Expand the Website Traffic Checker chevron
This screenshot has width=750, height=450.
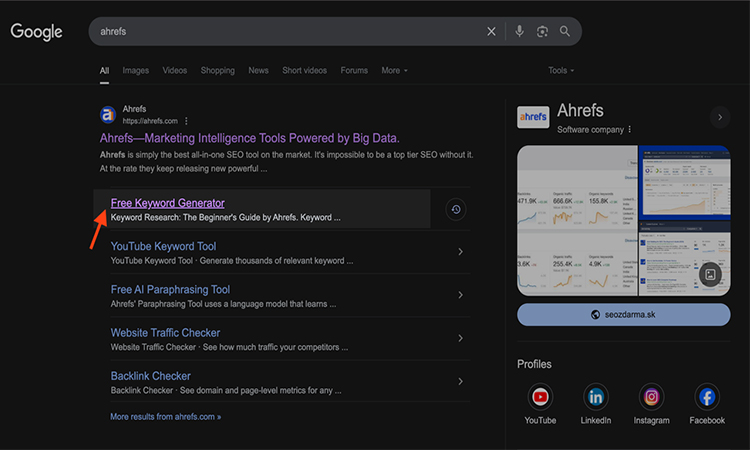(x=460, y=338)
